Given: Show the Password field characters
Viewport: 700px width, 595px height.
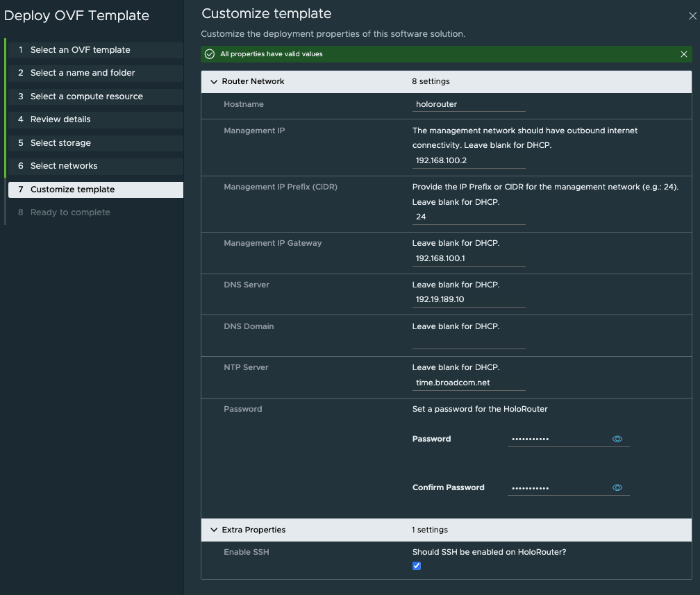Looking at the screenshot, I should tap(617, 439).
